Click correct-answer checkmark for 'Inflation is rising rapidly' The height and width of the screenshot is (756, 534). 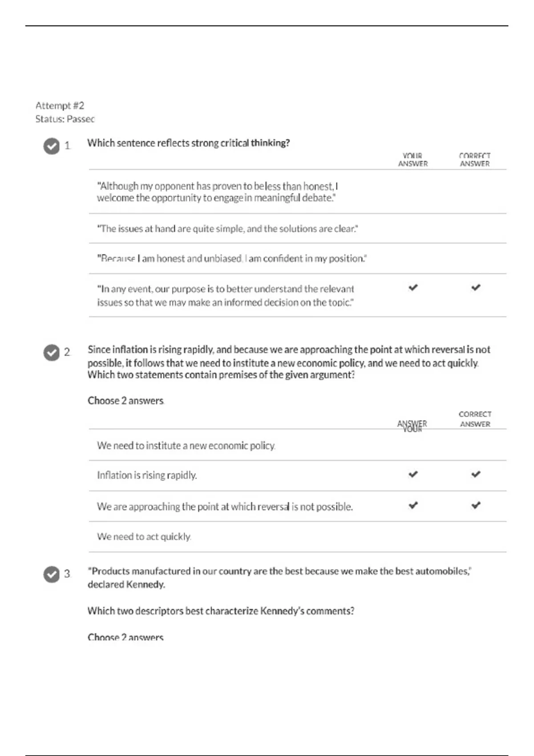[476, 475]
